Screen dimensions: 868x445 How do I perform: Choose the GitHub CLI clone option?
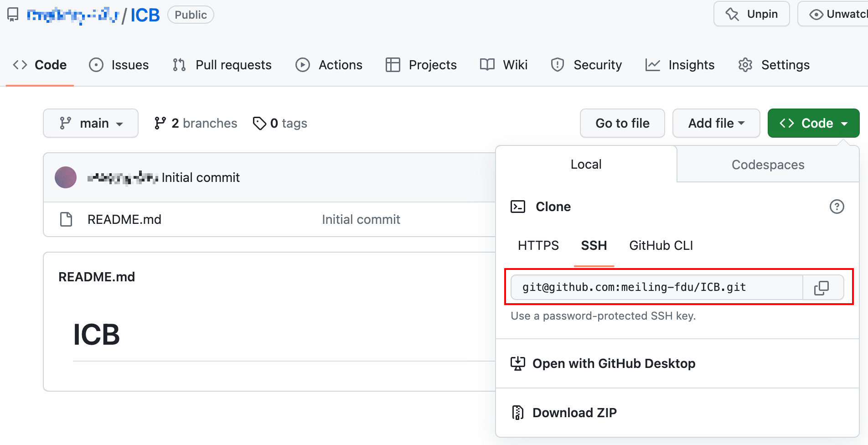pos(661,245)
